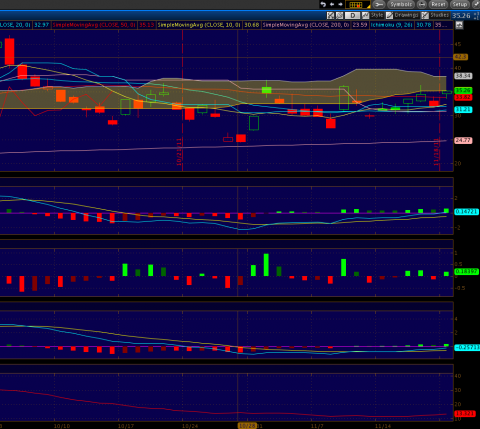The width and height of the screenshot is (480, 429).
Task: Click the white 38.34 price axis label
Action: [463, 76]
